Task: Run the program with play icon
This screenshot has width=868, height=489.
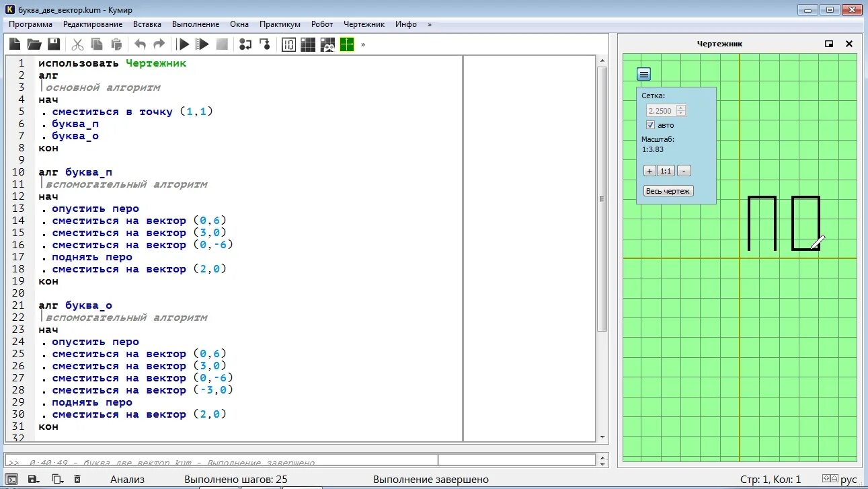Action: [x=183, y=44]
